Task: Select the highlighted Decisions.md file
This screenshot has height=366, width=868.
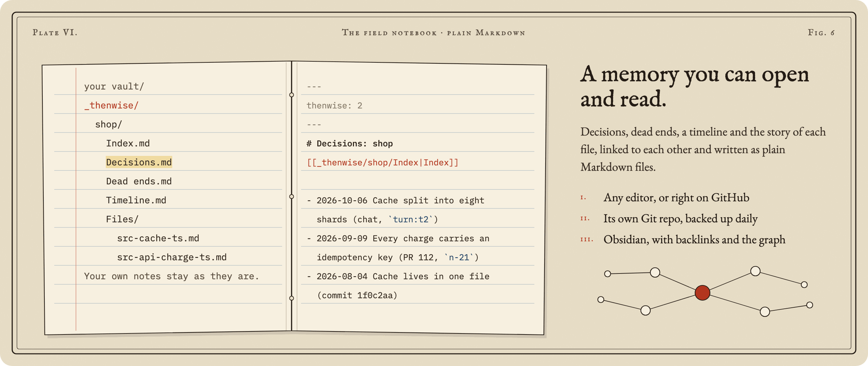Action: [x=139, y=162]
